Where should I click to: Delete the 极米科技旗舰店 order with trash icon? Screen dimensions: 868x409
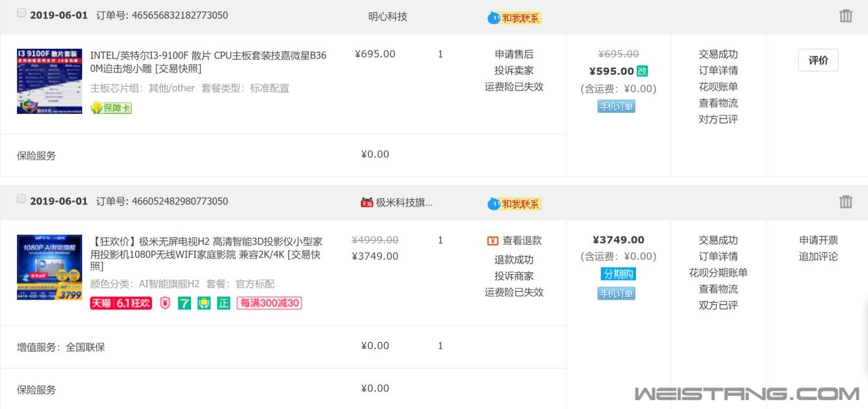point(845,201)
